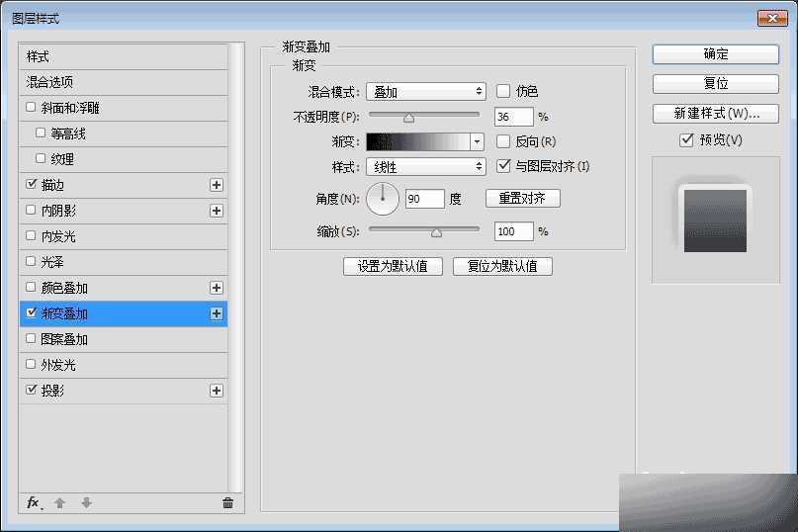
Task: Add another 颜色叠加 effect with plus icon
Action: coord(217,288)
